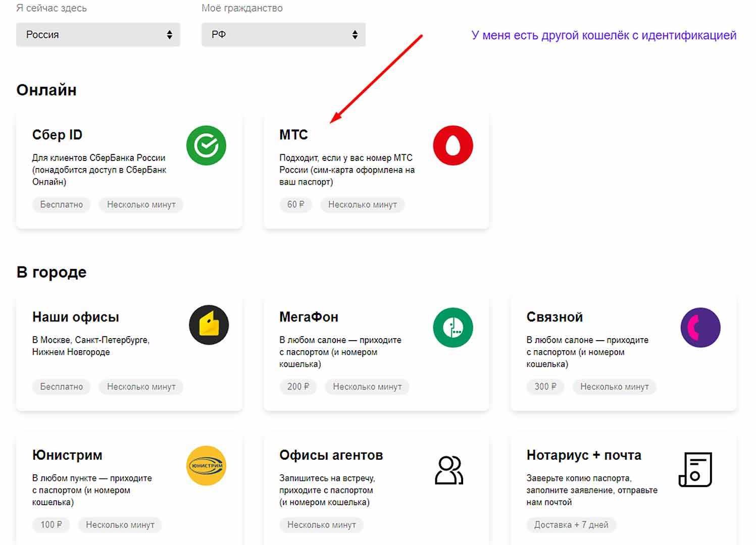Click the purple Связной logo
This screenshot has height=545, width=756.
pyautogui.click(x=700, y=328)
